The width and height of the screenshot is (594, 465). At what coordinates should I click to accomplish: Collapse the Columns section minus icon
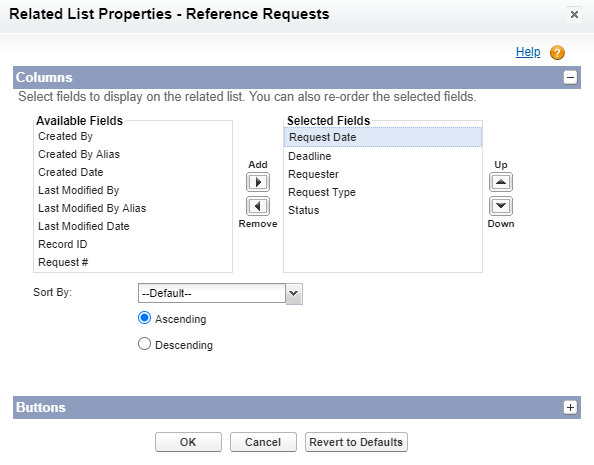pos(570,78)
